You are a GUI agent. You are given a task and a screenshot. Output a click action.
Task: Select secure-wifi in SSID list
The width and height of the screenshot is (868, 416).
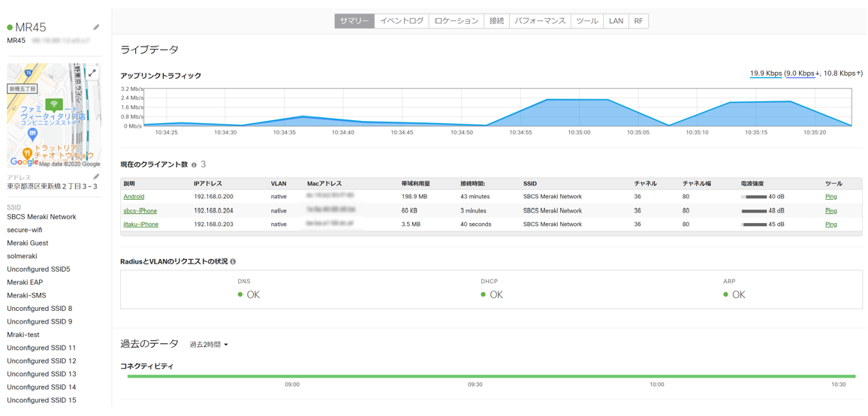[25, 230]
